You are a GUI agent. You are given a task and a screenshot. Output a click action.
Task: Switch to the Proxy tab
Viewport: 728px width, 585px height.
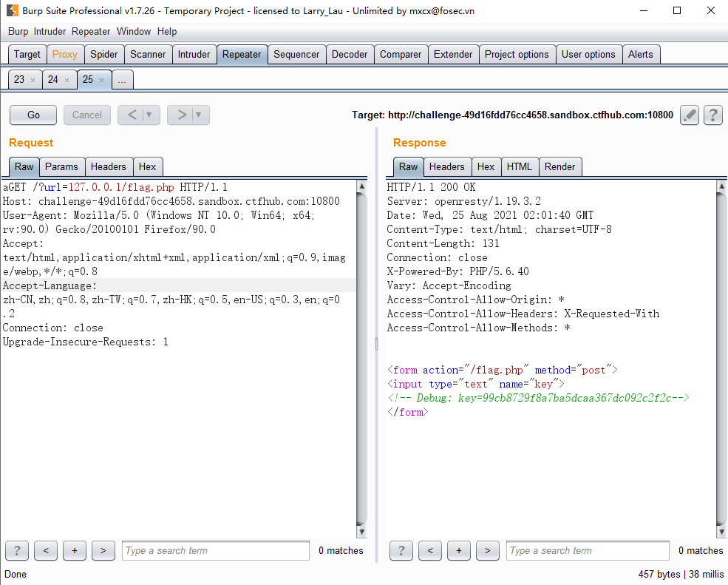coord(65,55)
